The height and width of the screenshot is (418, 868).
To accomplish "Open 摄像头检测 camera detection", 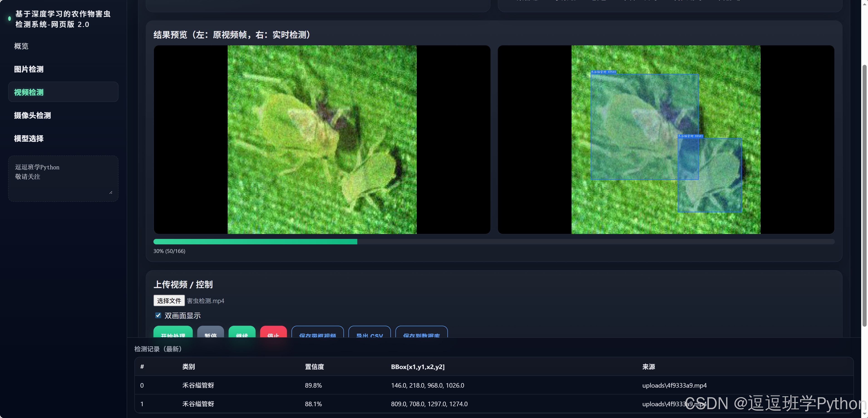I will 32,115.
